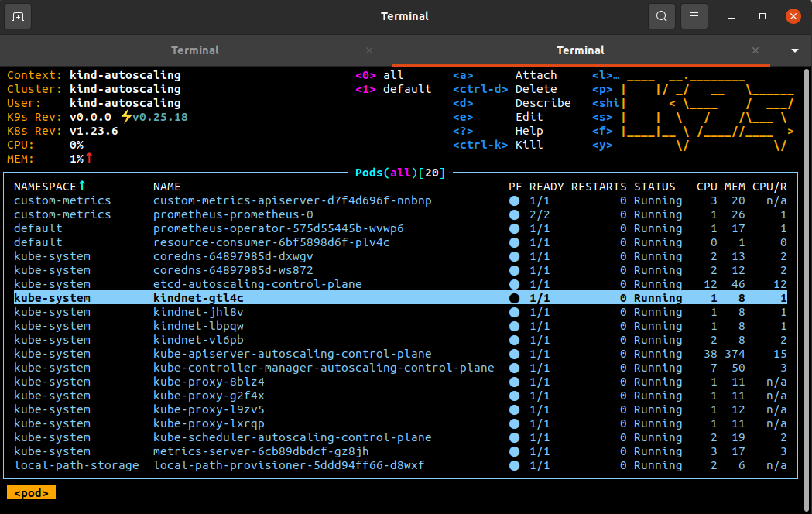Click the all namespaces shortcut

(x=393, y=75)
